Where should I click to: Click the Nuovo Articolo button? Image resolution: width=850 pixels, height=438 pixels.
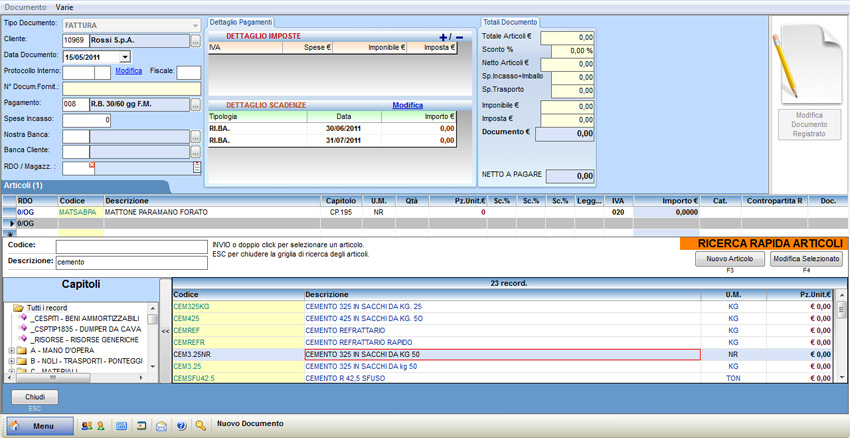pos(727,259)
